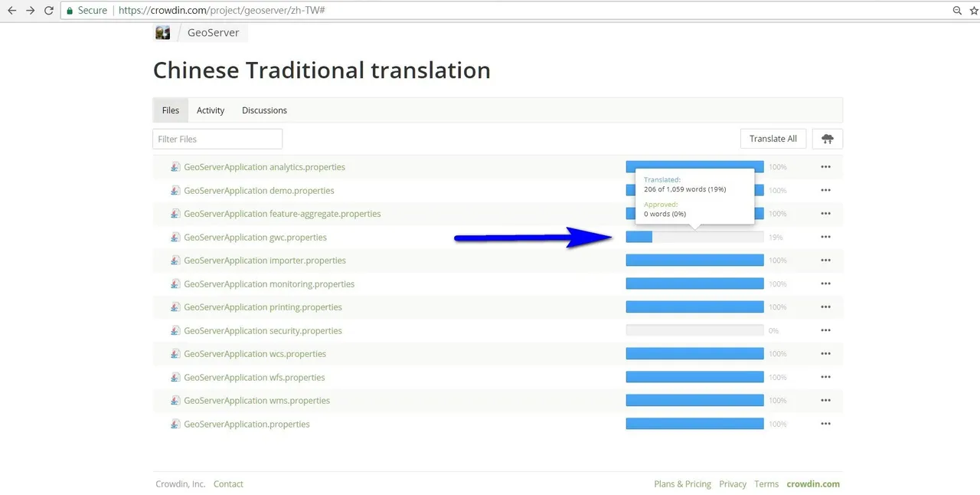Viewport: 980px width, 495px height.
Task: Open more options for GeoServerApplication.properties
Action: pyautogui.click(x=825, y=425)
